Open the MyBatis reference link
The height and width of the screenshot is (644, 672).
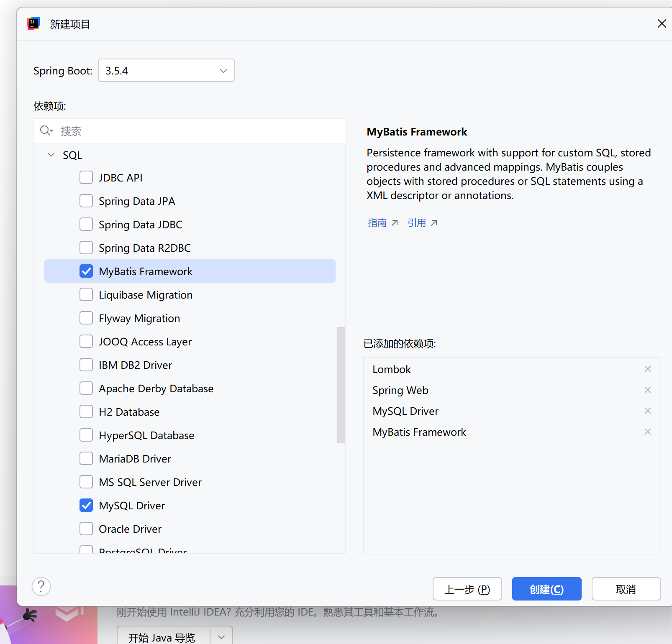click(422, 222)
